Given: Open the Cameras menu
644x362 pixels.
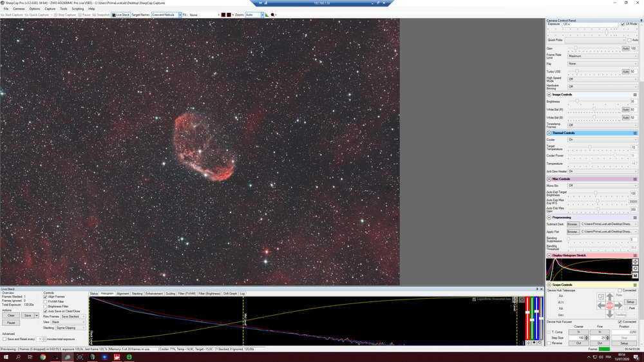Looking at the screenshot, I should tap(19, 8).
